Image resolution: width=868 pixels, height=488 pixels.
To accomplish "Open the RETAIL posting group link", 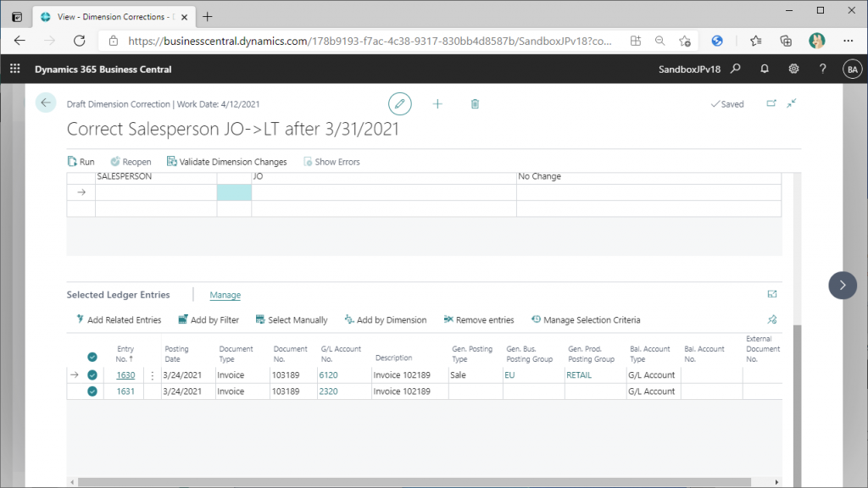I will click(x=579, y=375).
